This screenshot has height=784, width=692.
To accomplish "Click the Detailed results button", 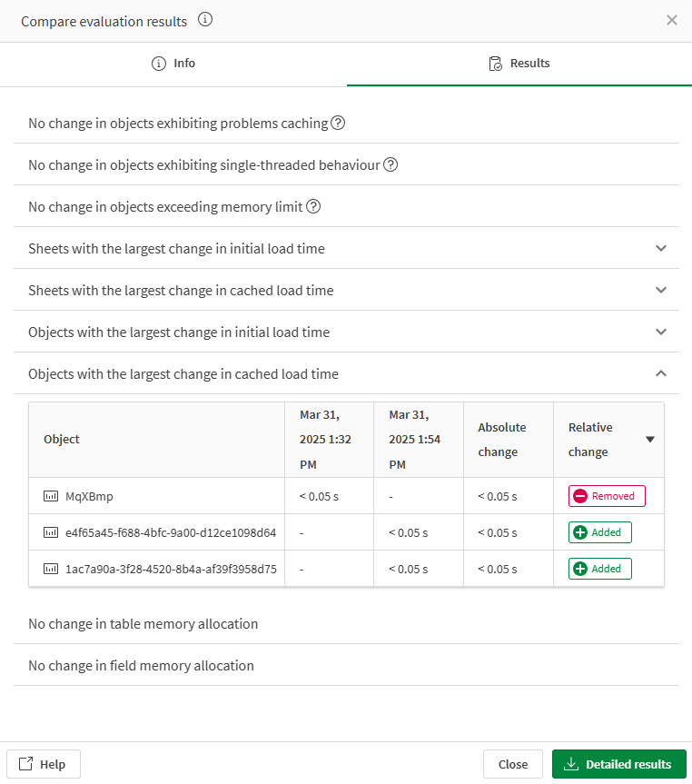I will point(618,764).
